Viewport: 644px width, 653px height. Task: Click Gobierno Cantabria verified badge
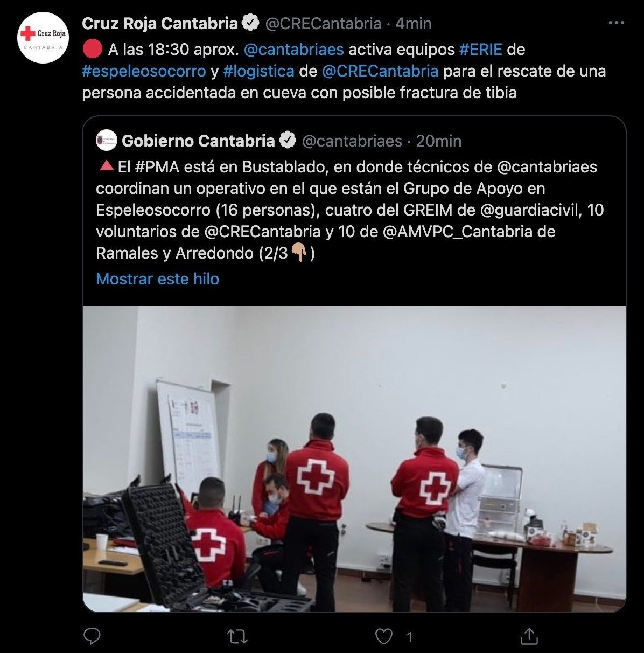tap(288, 141)
